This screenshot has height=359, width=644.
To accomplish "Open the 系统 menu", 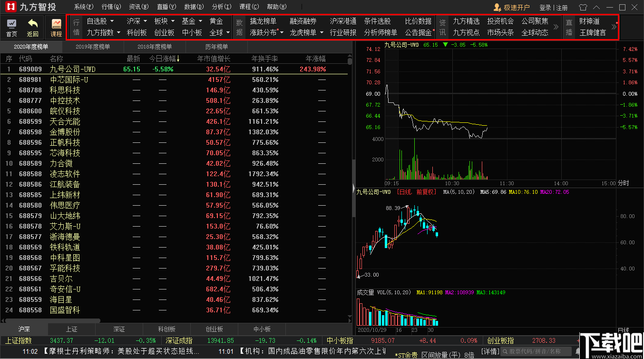I will (84, 7).
